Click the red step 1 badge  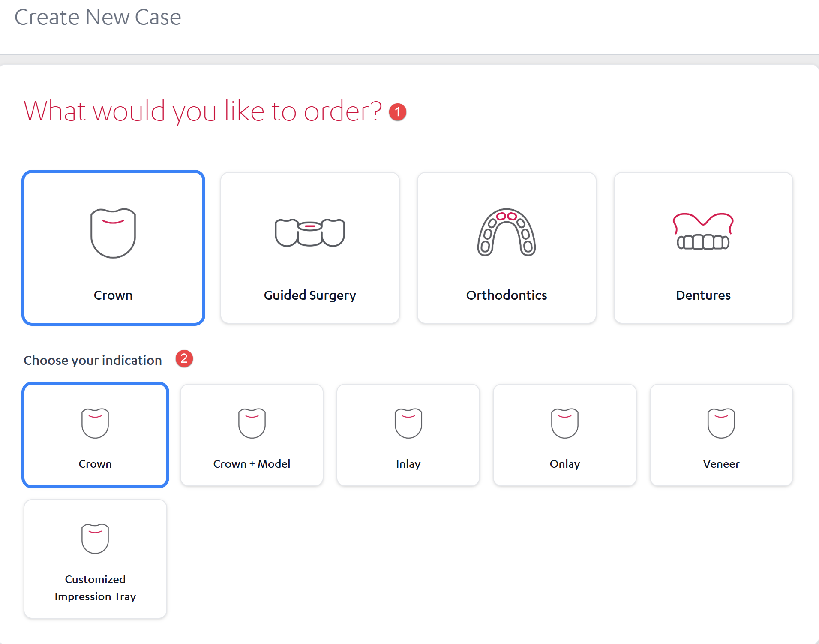[x=398, y=112]
